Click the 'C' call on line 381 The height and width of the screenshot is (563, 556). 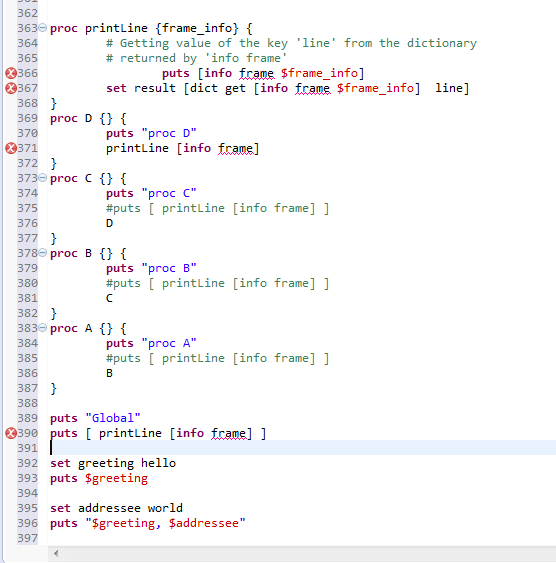(x=109, y=298)
